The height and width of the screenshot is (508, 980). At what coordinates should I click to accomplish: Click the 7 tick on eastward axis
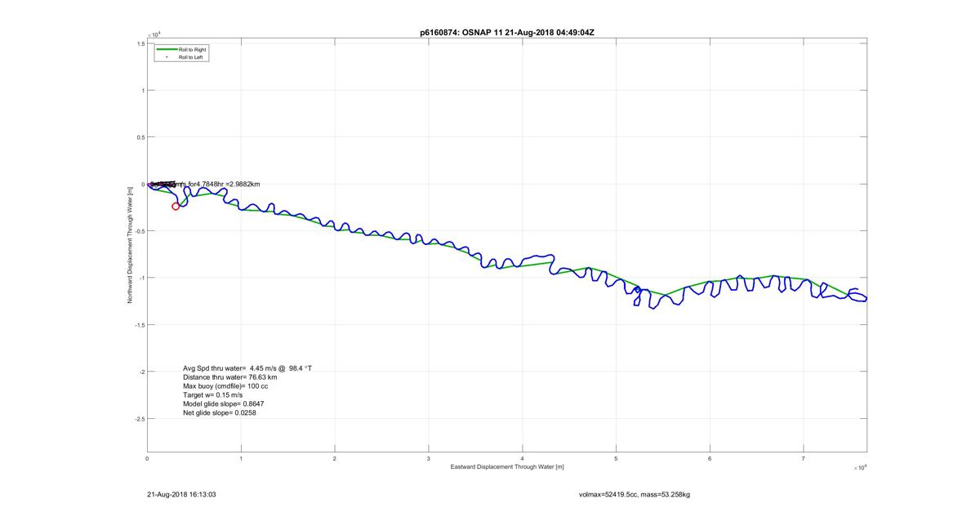pyautogui.click(x=804, y=459)
